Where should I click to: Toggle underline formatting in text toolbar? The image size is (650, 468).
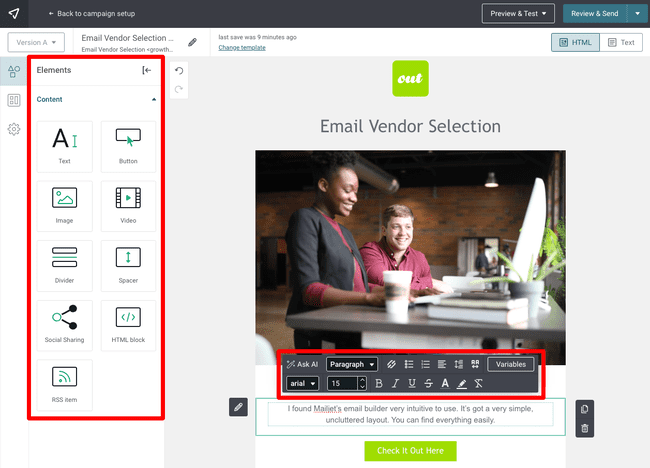coord(411,383)
